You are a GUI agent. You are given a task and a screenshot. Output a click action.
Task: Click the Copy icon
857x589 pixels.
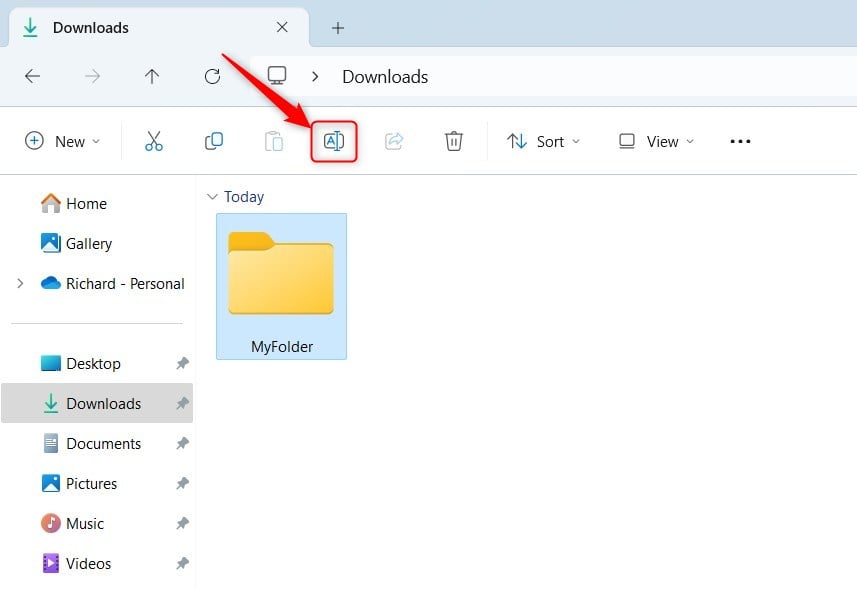213,141
